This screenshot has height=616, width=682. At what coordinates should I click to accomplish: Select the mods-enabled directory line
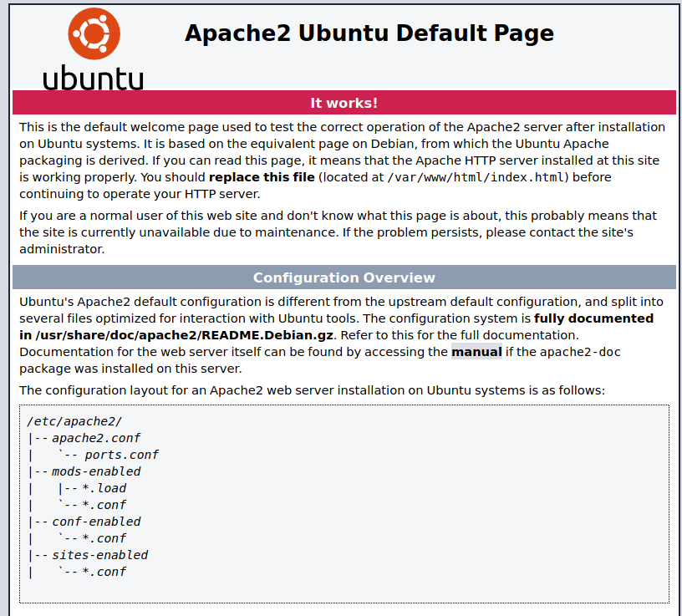96,471
